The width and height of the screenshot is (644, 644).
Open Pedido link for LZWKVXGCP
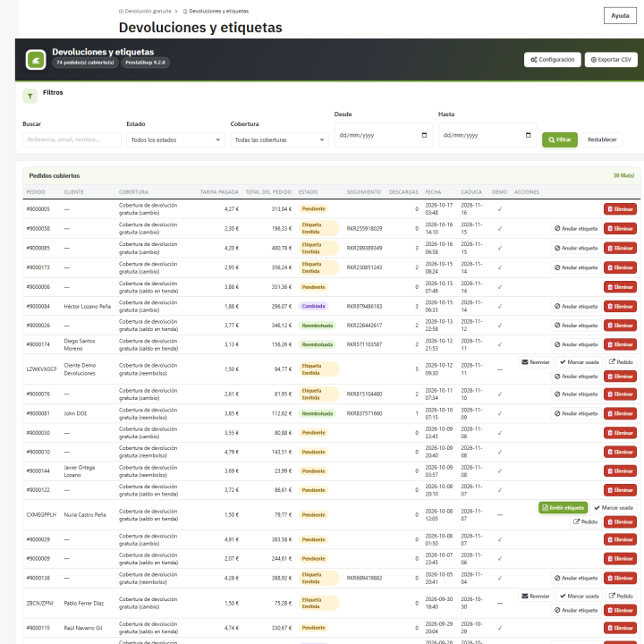(x=621, y=362)
